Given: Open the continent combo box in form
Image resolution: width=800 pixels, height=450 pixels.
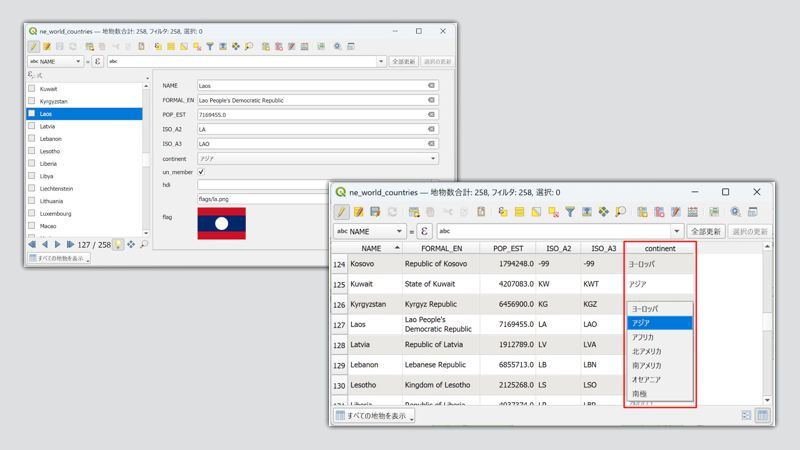Looking at the screenshot, I should [318, 159].
